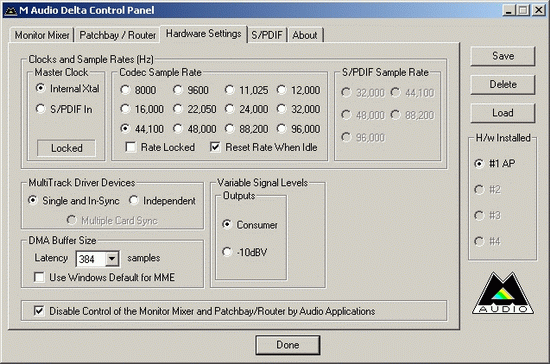Click the Save button
Viewport: 550px width, 364px height.
click(x=503, y=56)
